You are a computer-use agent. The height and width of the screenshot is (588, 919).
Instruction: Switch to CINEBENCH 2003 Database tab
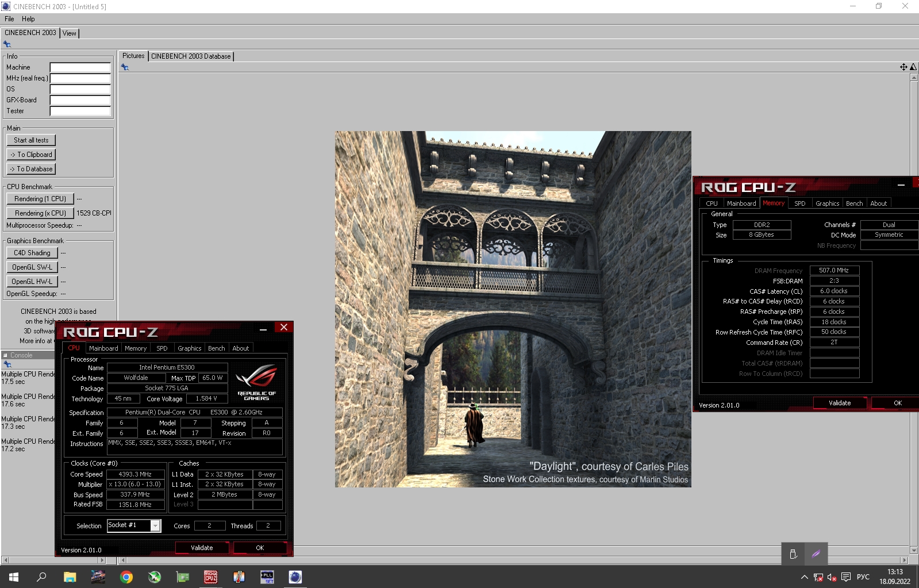[191, 56]
